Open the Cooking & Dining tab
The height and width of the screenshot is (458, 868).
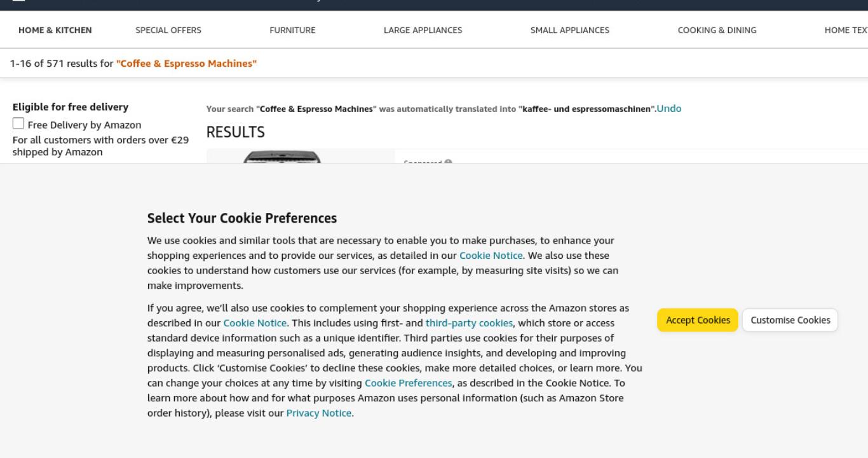[717, 30]
